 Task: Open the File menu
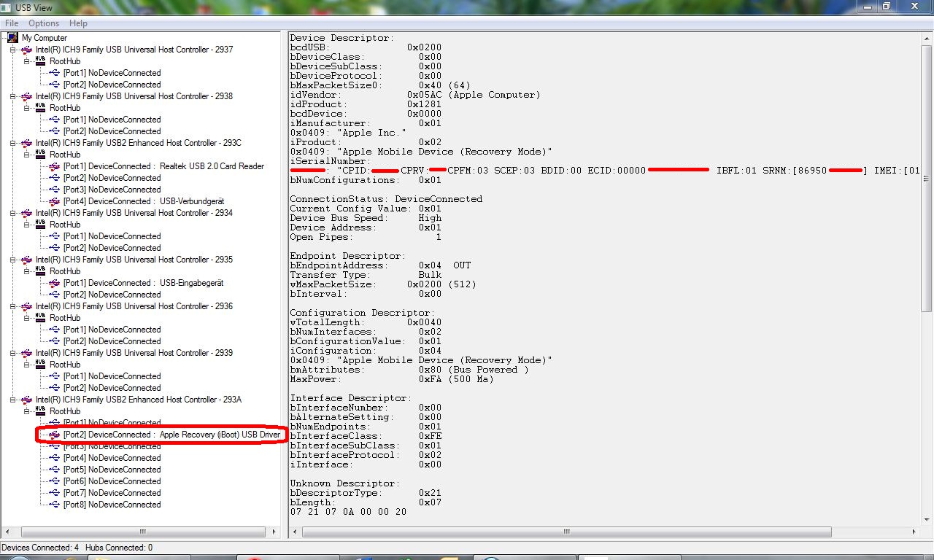point(12,23)
